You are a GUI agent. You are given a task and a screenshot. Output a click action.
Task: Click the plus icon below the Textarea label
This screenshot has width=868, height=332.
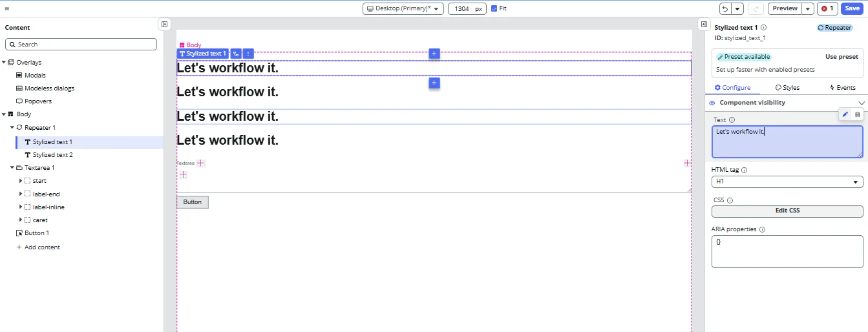184,174
